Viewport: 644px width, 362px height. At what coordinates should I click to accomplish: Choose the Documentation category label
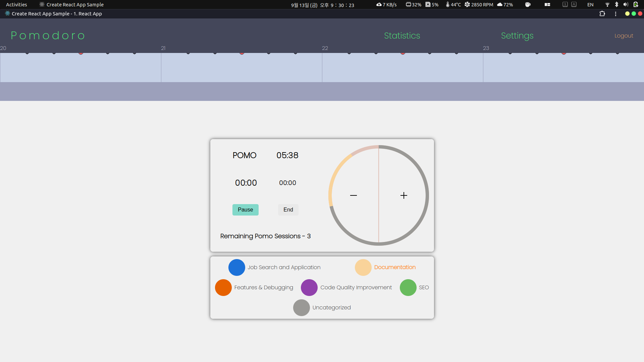coord(395,267)
